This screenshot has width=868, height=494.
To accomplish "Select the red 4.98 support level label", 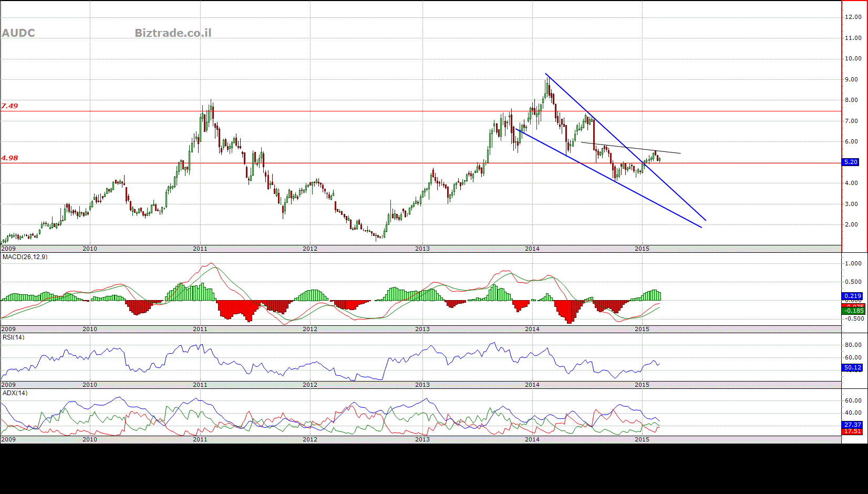I will (x=9, y=158).
